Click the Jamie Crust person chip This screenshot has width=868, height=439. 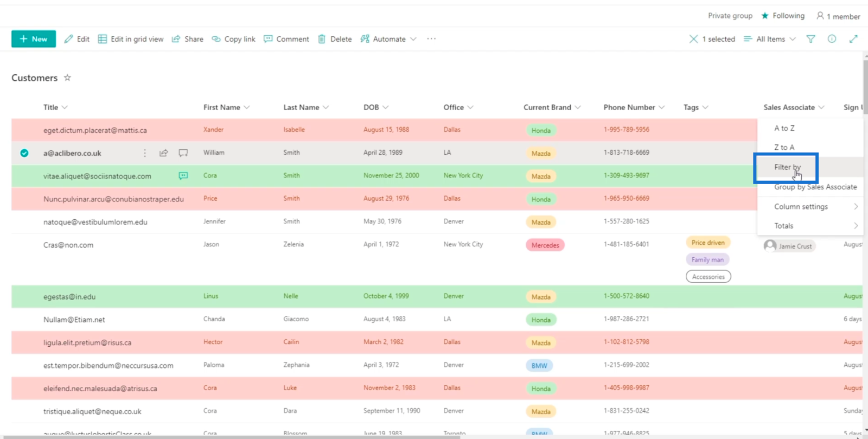789,246
